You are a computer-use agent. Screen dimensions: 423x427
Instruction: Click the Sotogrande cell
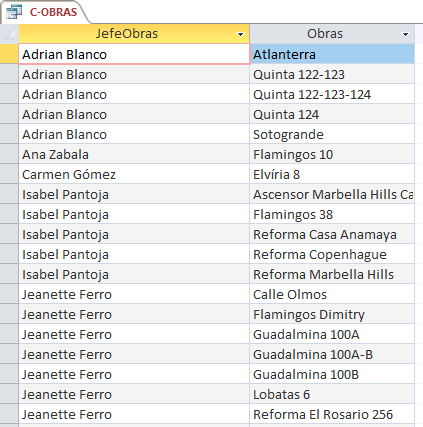tap(332, 134)
